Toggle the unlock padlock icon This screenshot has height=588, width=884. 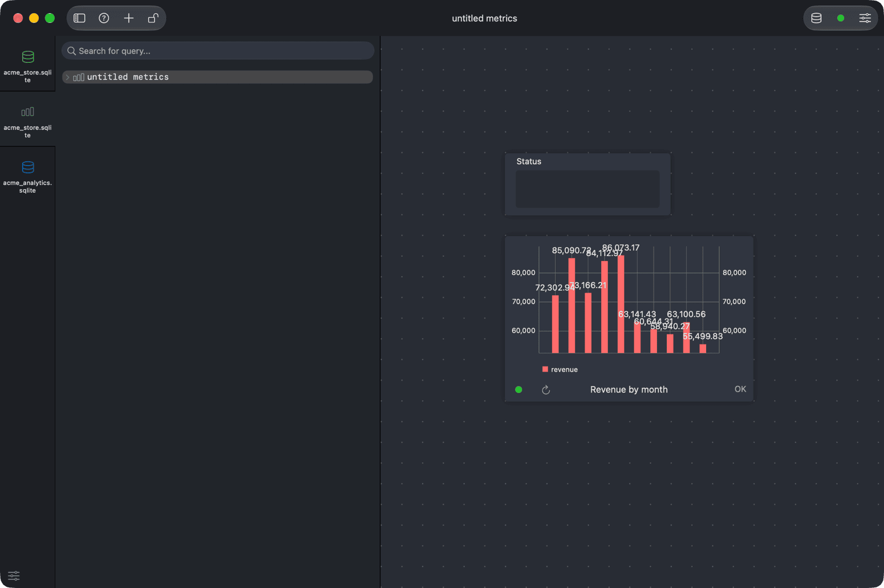[x=153, y=18]
